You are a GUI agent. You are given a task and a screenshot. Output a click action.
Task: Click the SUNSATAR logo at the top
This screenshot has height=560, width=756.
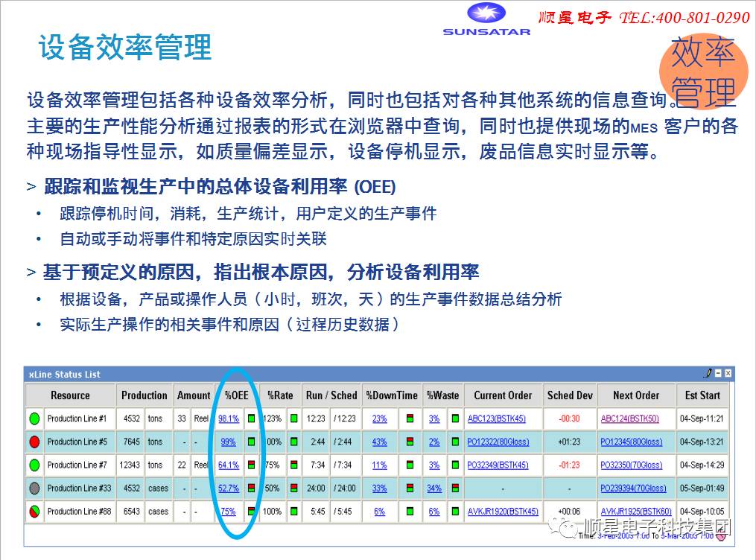486,19
